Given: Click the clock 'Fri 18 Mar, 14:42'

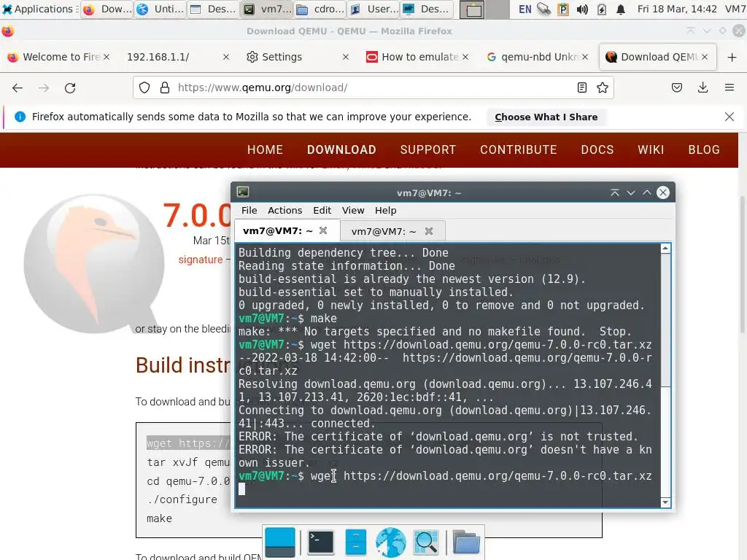Looking at the screenshot, I should pyautogui.click(x=677, y=9).
